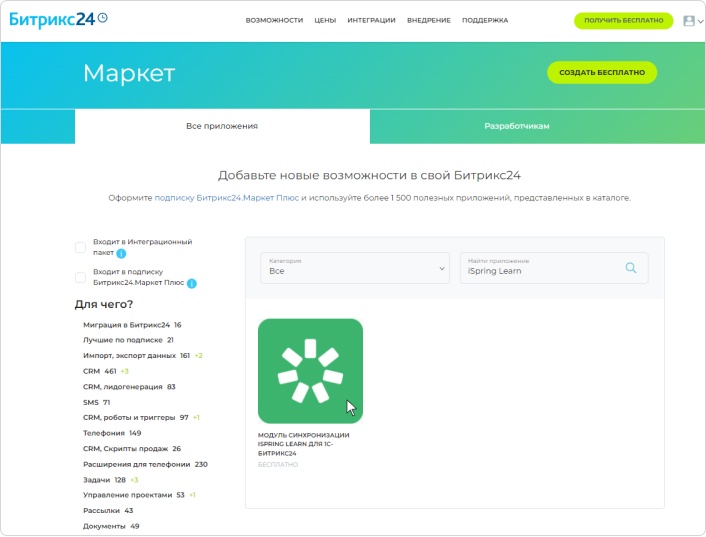Click 'Создать бесплатно' button
706x537 pixels.
pos(602,72)
